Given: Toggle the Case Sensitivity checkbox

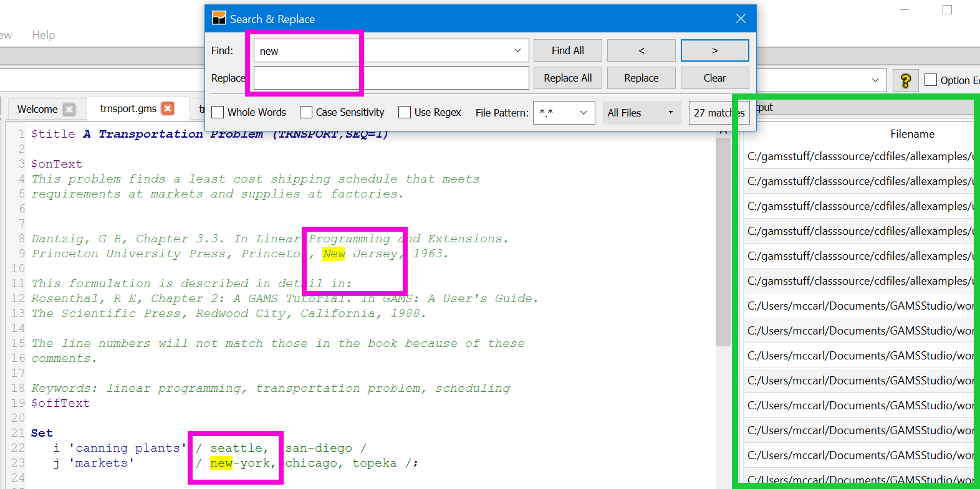Looking at the screenshot, I should click(306, 112).
